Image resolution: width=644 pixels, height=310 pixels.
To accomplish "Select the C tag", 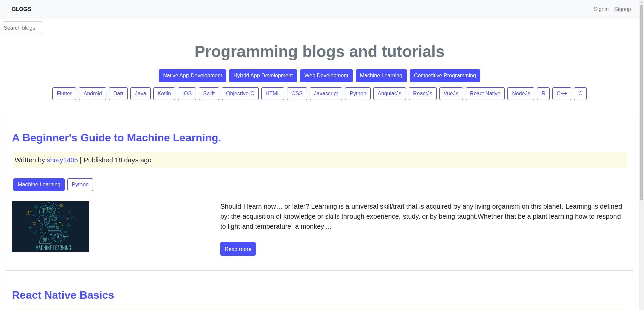I will [580, 94].
